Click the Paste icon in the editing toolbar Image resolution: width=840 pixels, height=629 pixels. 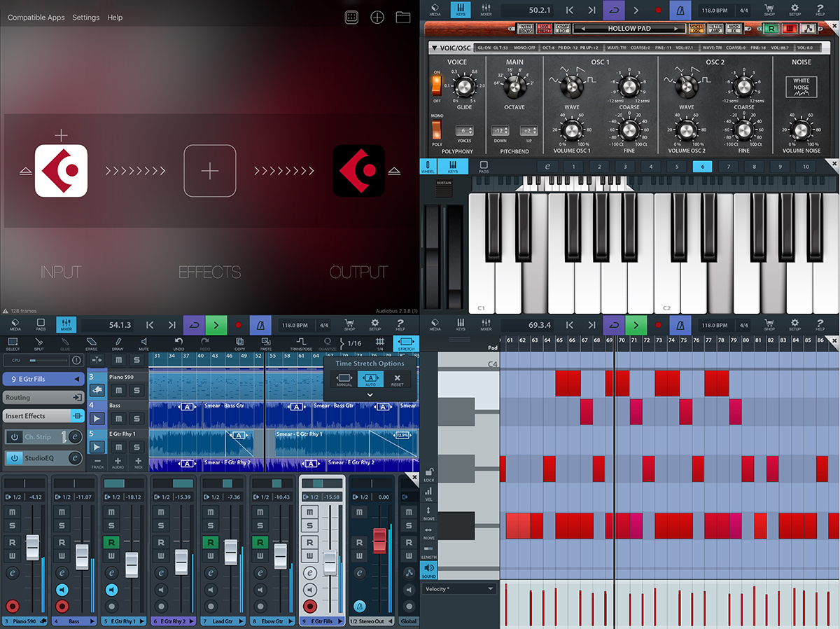click(266, 343)
